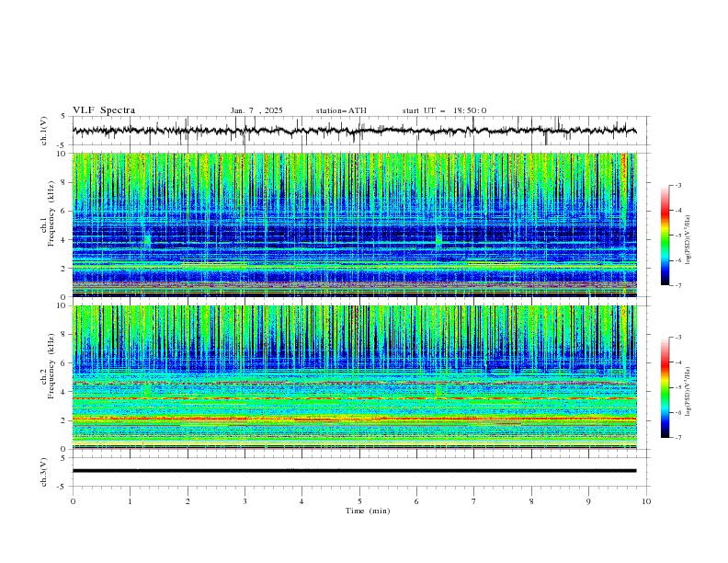The height and width of the screenshot is (563, 728).
Task: Click the "5" volt tick on ch.1(V) axis
Action: tap(63, 117)
